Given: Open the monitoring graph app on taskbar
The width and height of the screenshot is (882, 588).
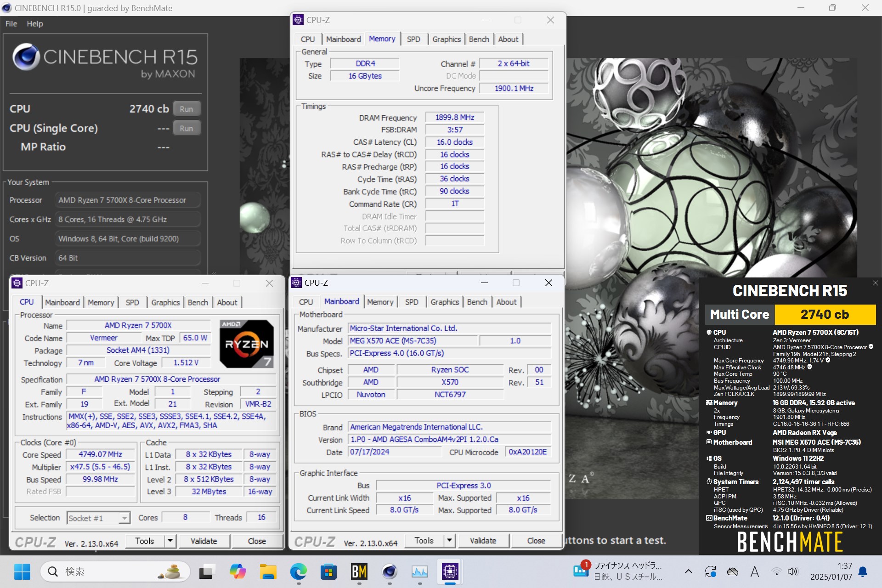Looking at the screenshot, I should (420, 572).
